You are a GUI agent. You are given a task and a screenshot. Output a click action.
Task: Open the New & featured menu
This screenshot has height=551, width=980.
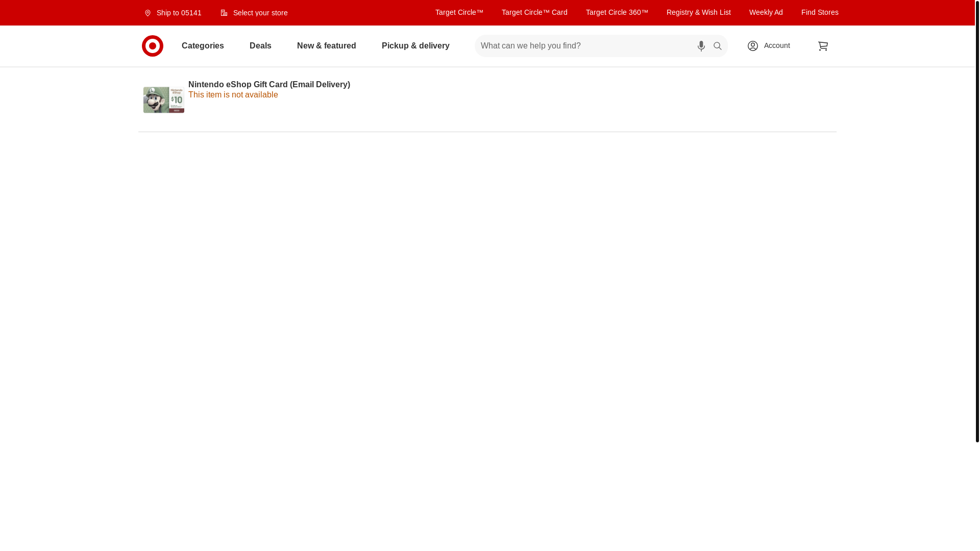[327, 46]
